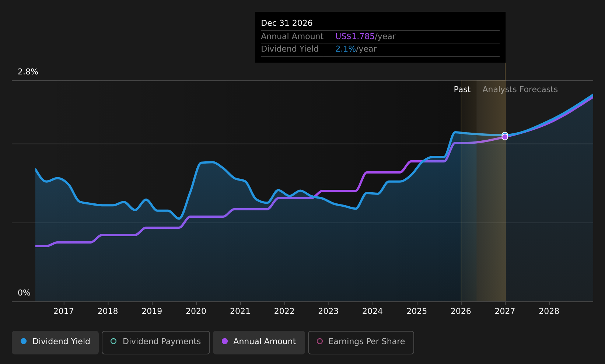The image size is (605, 364).
Task: Toggle the Annual Amount series
Action: pos(259,342)
